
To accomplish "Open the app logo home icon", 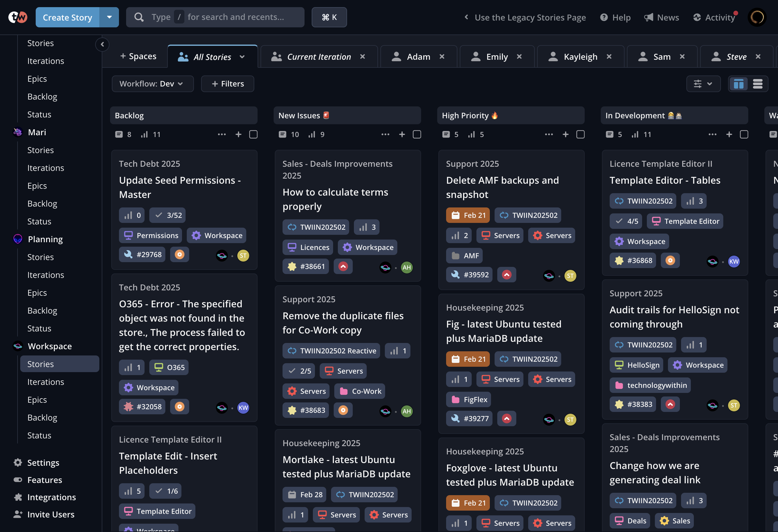I will tap(18, 17).
